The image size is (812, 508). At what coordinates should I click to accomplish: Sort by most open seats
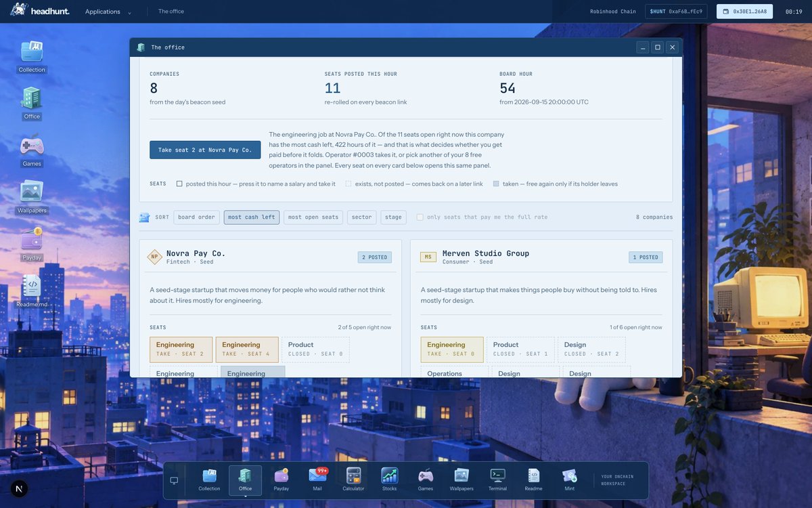tap(313, 217)
